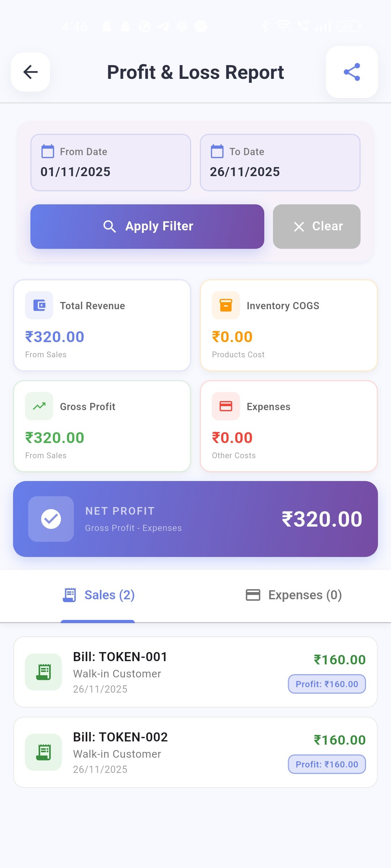Tap the calendar icon beside From Date
This screenshot has width=391, height=868.
(x=49, y=152)
